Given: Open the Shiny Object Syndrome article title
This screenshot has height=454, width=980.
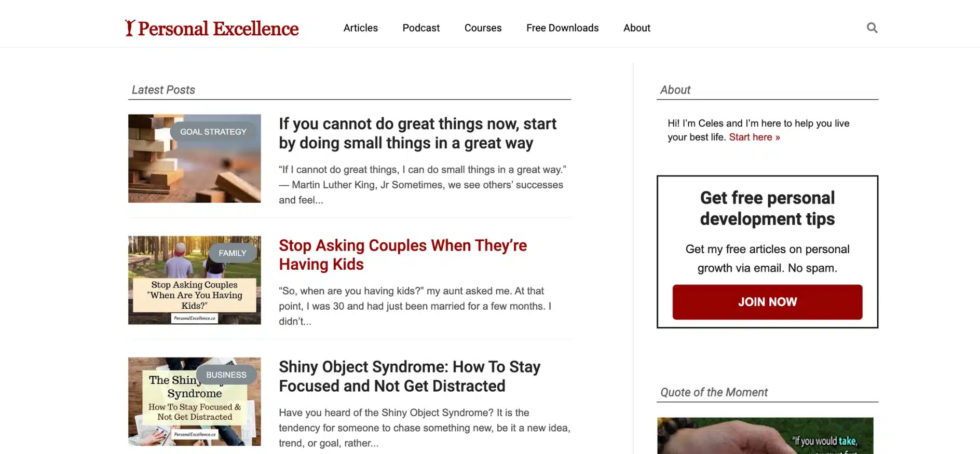Looking at the screenshot, I should pyautogui.click(x=410, y=376).
